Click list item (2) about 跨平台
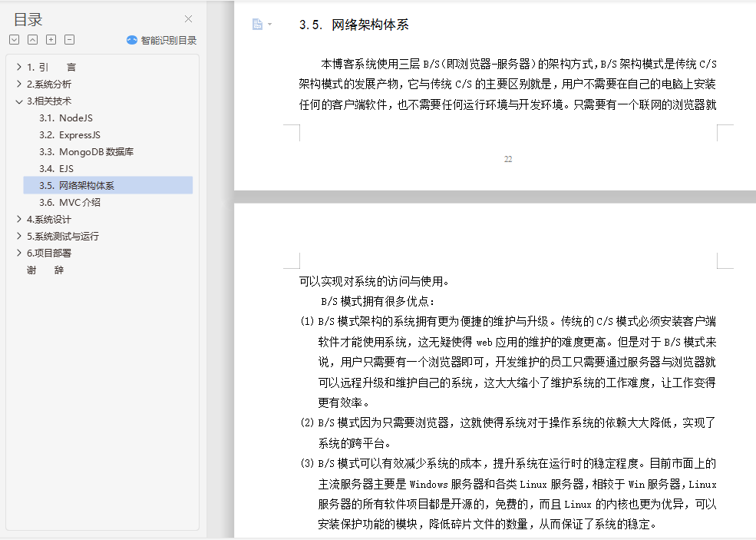 (x=508, y=433)
